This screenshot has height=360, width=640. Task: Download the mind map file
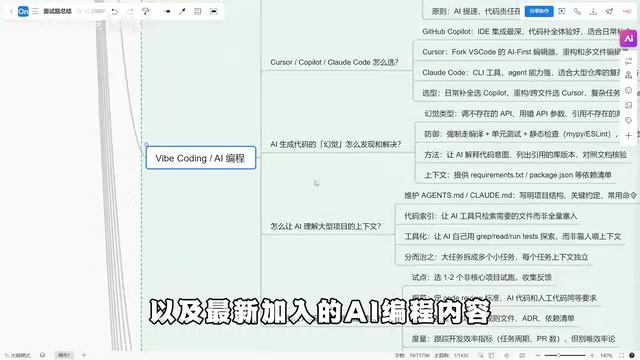(x=593, y=11)
